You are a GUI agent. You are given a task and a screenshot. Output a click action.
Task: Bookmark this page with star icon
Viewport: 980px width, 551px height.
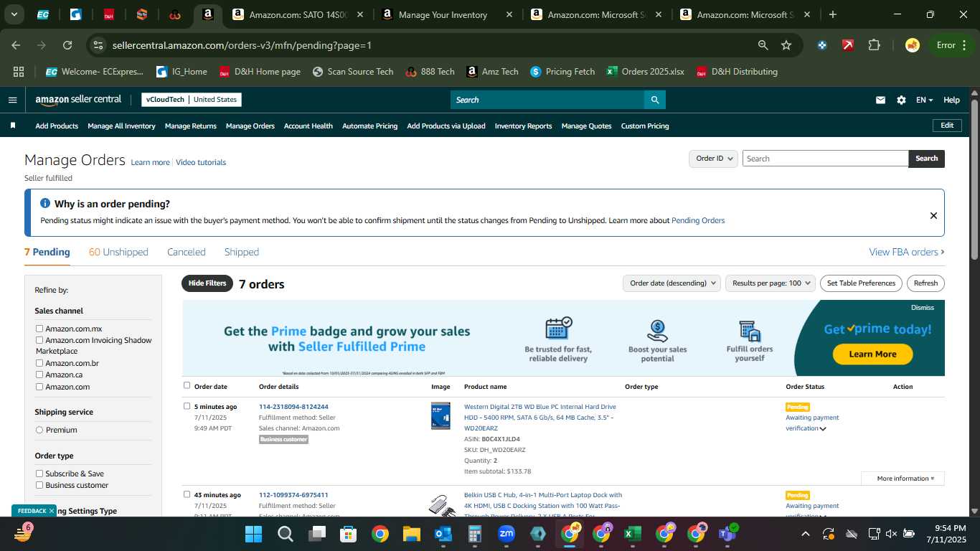click(786, 45)
